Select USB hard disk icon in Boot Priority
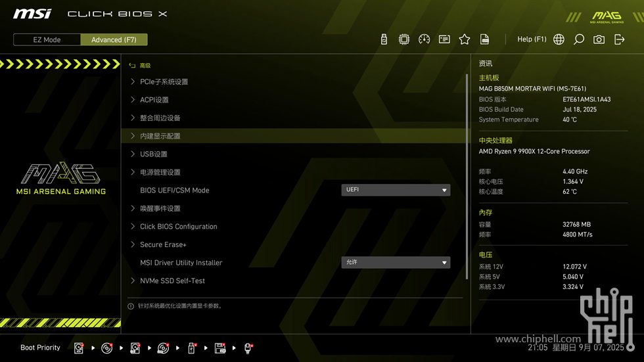Image resolution: width=644 pixels, height=362 pixels. (135, 348)
